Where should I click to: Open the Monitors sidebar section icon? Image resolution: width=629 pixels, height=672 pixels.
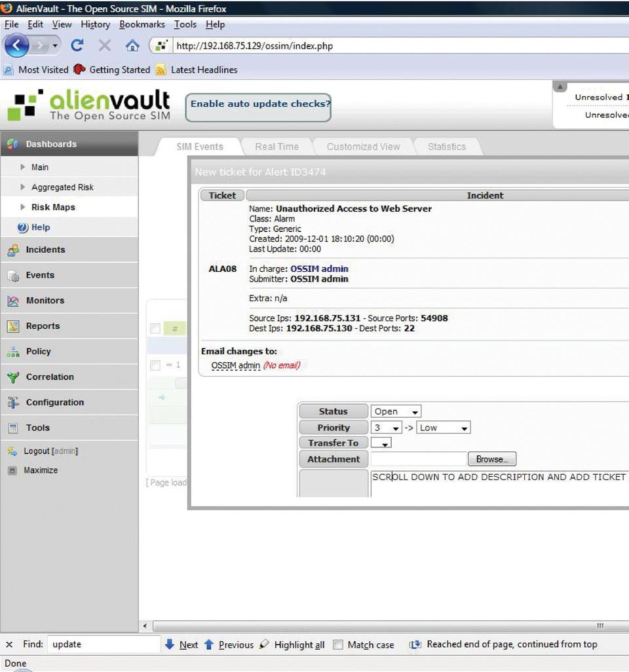[x=13, y=301]
